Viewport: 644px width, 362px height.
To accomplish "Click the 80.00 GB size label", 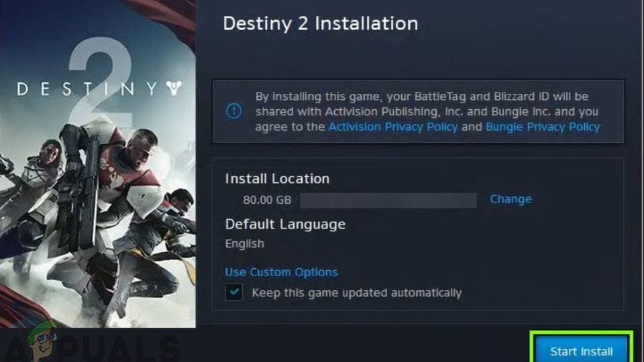I will 267,200.
